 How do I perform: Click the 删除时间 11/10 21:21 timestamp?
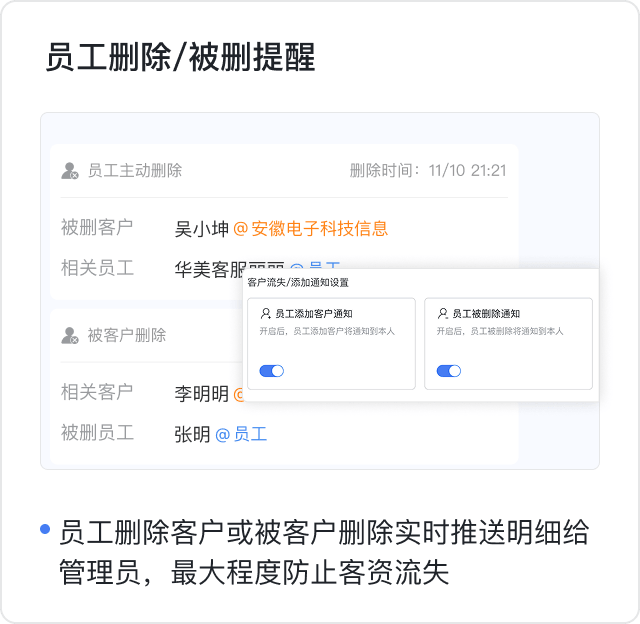coord(428,171)
